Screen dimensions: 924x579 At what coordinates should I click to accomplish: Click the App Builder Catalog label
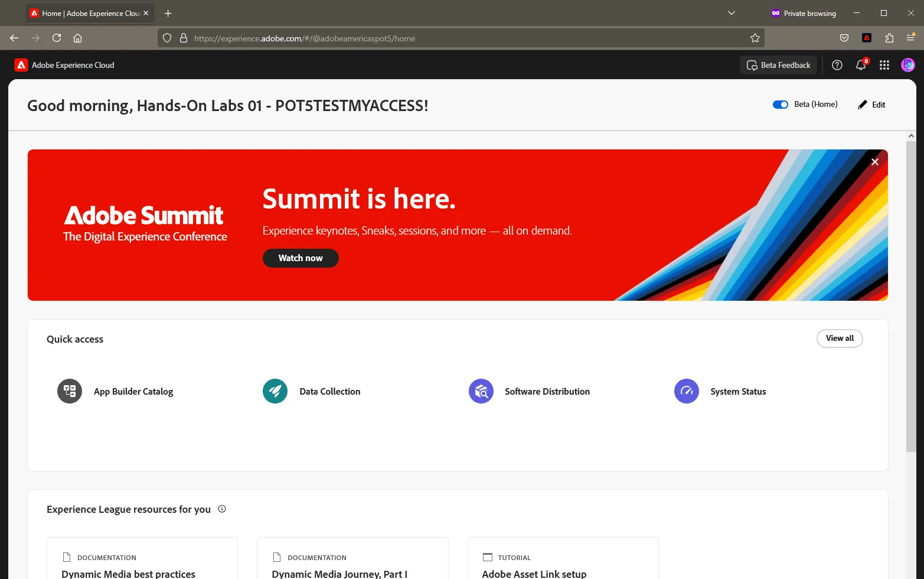133,392
